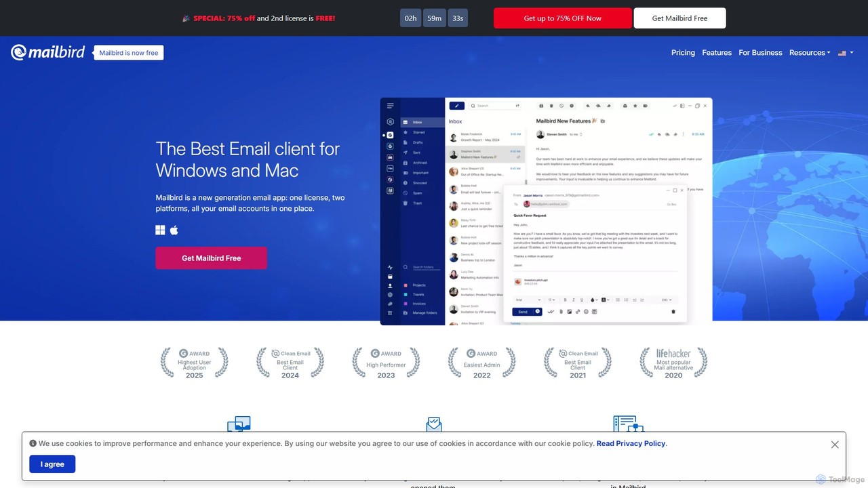The image size is (868, 488).
Task: Click the devices feature icon below awards
Action: click(x=239, y=424)
